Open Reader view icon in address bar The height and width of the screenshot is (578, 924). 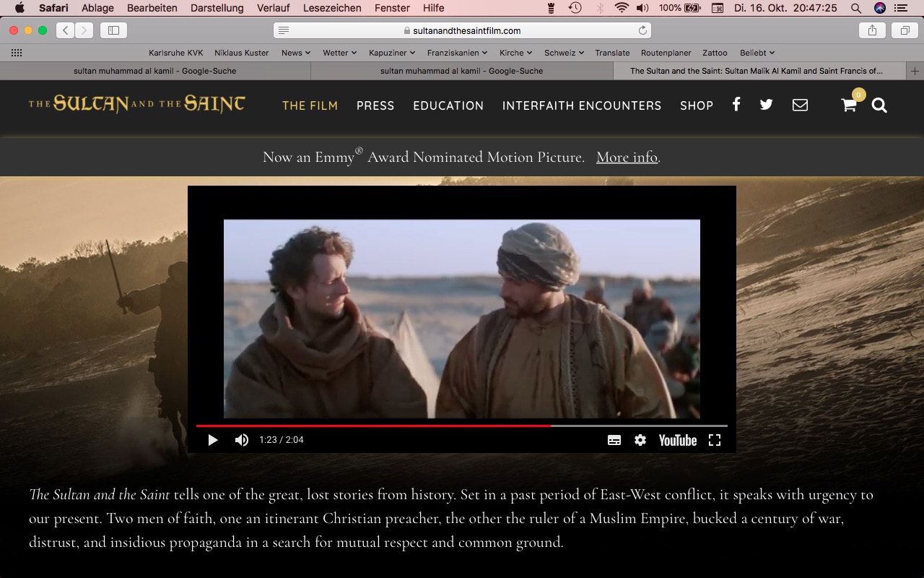(284, 30)
